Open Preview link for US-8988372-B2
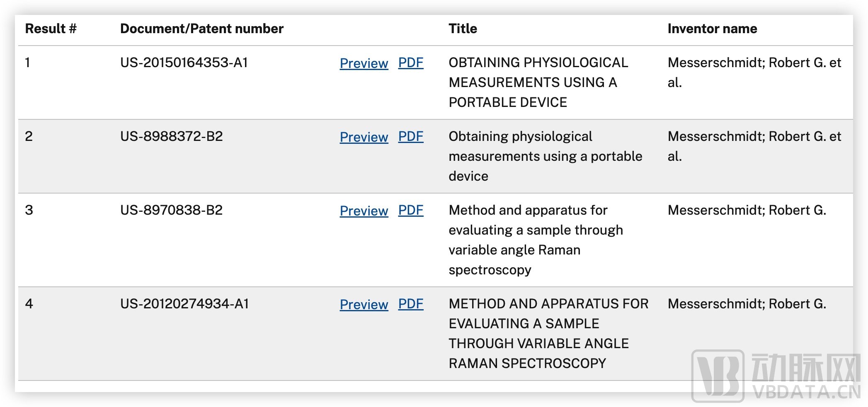 click(364, 137)
